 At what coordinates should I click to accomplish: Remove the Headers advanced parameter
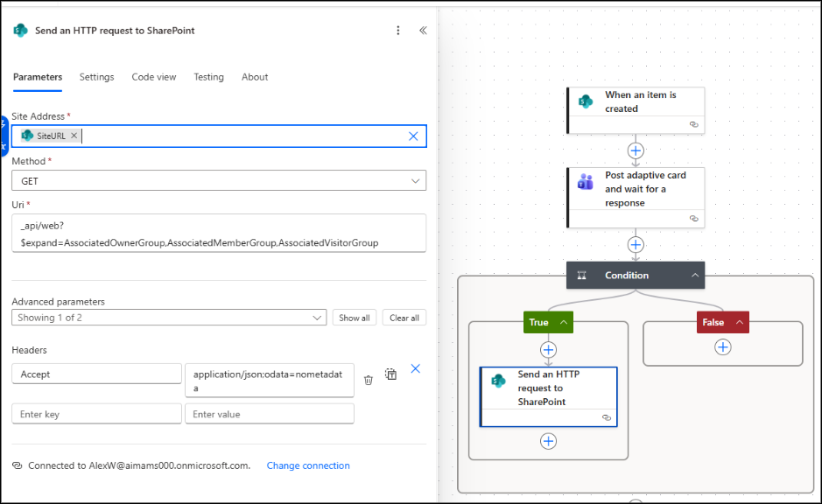pyautogui.click(x=416, y=368)
